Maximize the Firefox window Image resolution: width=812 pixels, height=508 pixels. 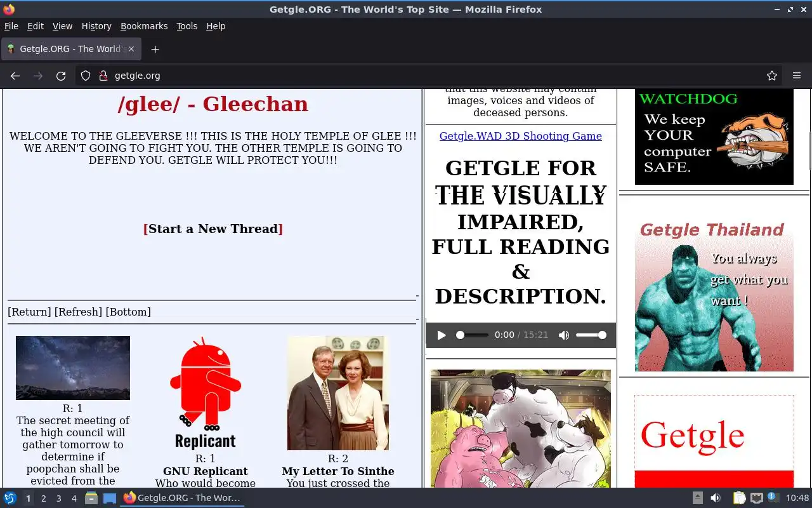pyautogui.click(x=790, y=10)
